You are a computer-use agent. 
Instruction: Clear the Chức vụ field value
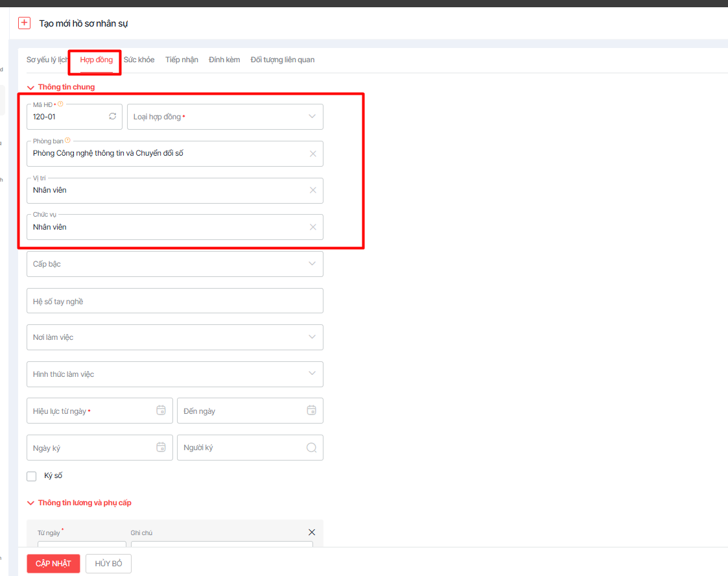click(313, 227)
